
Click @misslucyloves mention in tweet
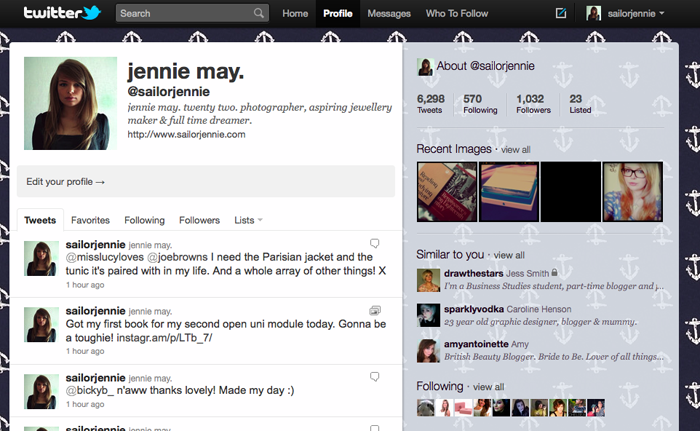[105, 257]
